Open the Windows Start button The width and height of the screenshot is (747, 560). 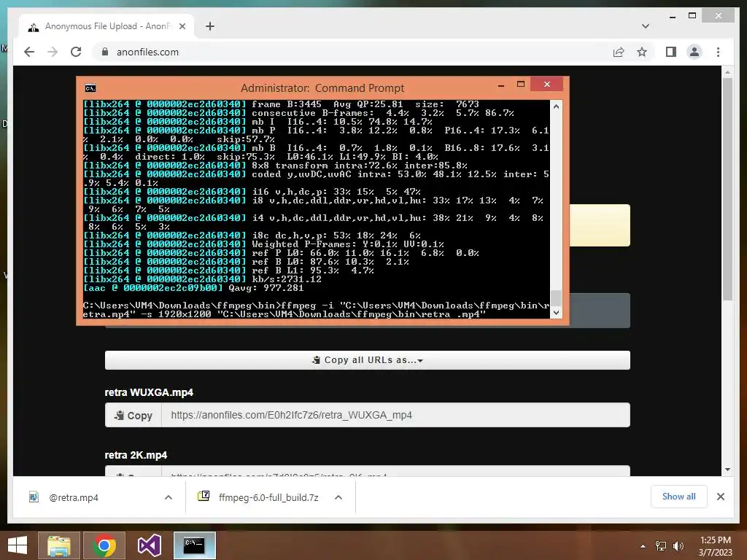(x=18, y=545)
